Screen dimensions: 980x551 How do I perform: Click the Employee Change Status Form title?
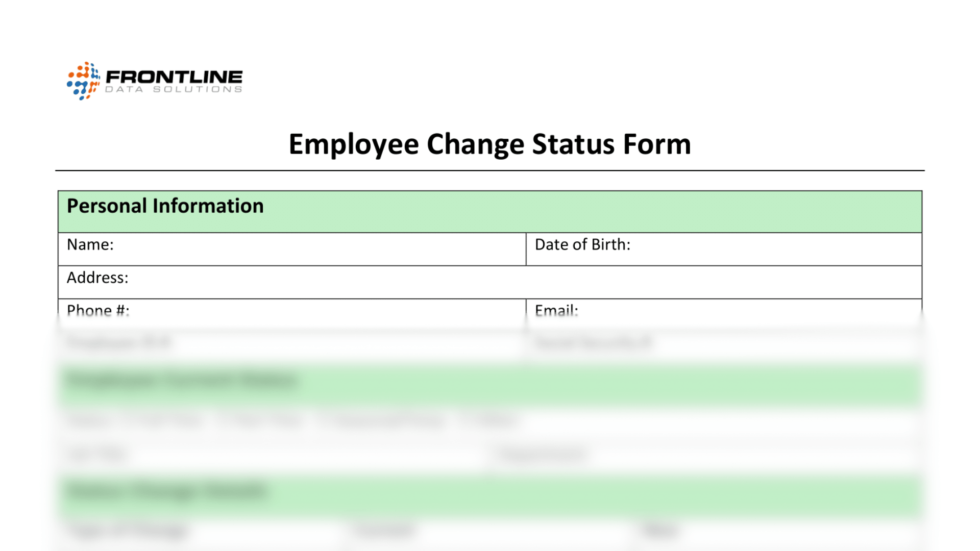click(489, 144)
